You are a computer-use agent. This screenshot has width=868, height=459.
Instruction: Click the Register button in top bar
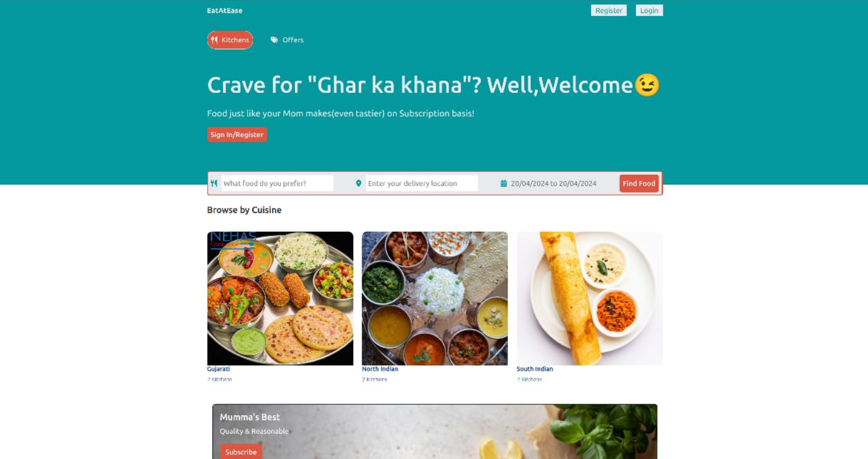[609, 10]
